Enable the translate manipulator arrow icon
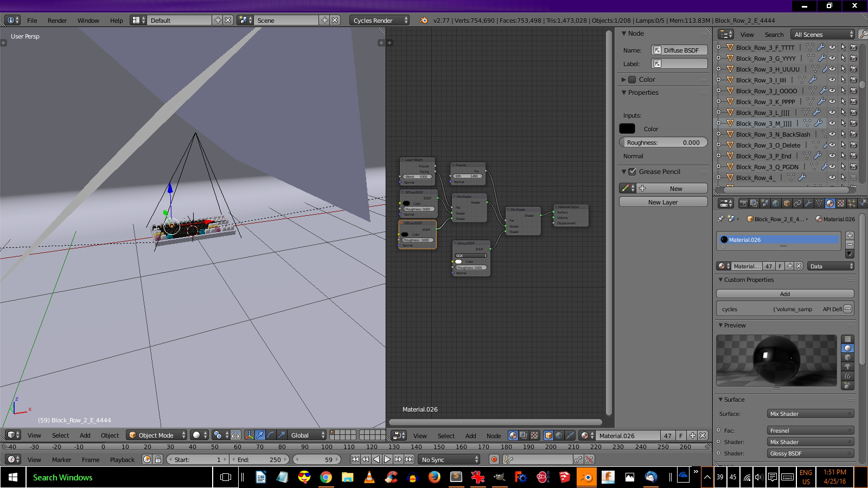Image resolution: width=868 pixels, height=488 pixels. [x=260, y=435]
